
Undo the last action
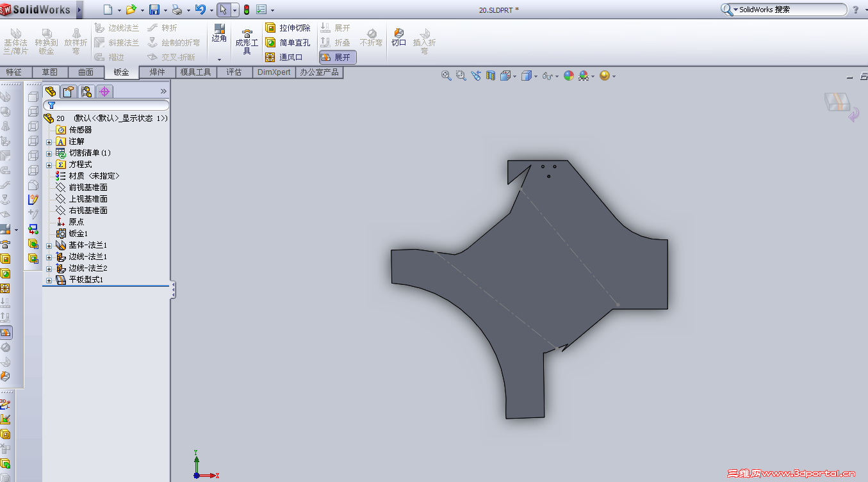tap(201, 10)
